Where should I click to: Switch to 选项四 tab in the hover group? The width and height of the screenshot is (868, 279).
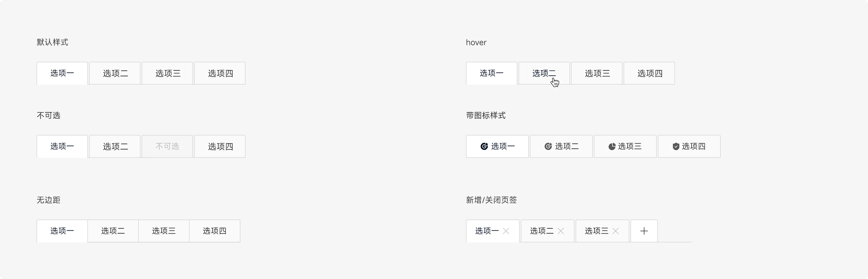pos(649,73)
